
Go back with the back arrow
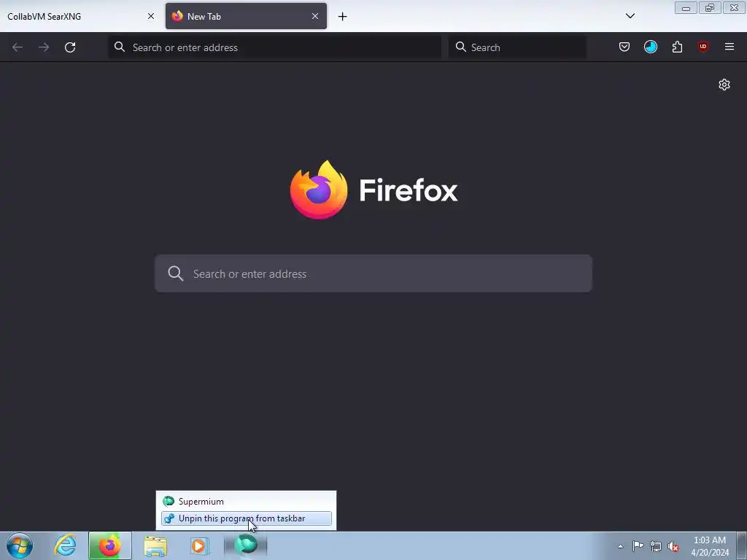[18, 47]
